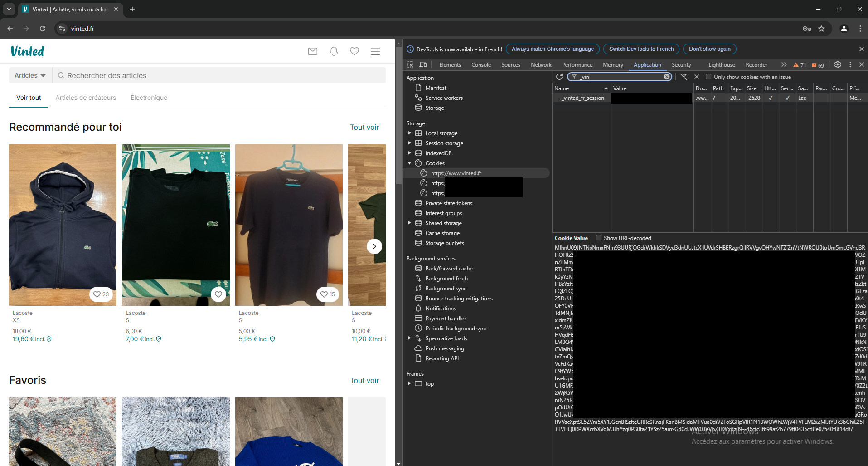The width and height of the screenshot is (868, 466).
Task: Clear all cookies funnel icon
Action: pos(684,77)
